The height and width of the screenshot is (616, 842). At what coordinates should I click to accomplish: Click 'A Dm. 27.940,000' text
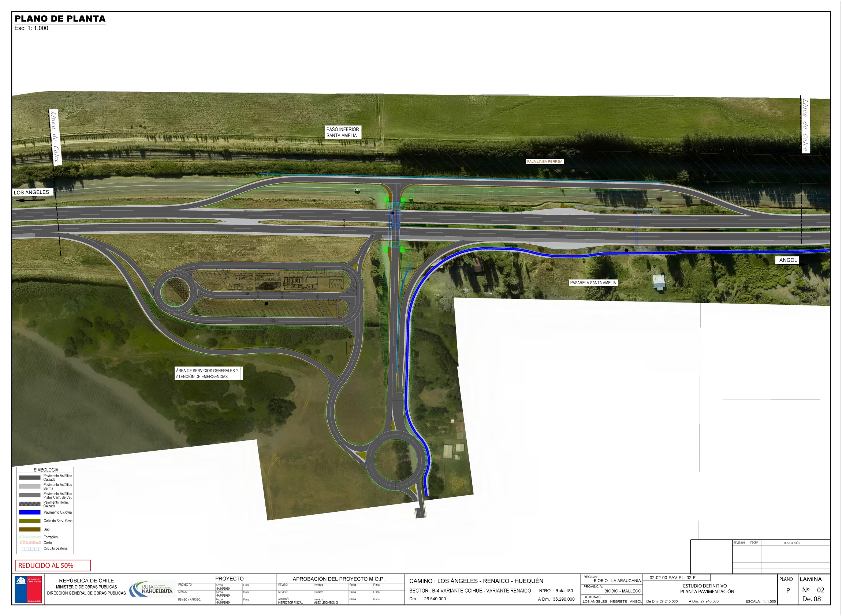[x=704, y=602]
